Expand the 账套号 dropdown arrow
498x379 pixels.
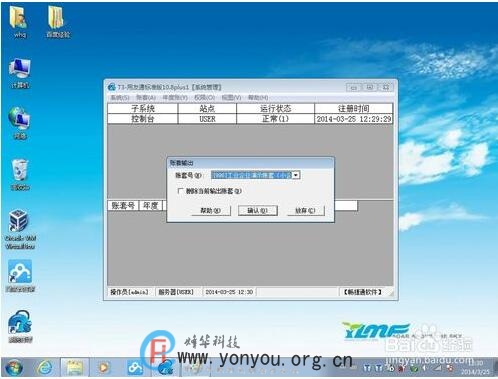pos(296,175)
